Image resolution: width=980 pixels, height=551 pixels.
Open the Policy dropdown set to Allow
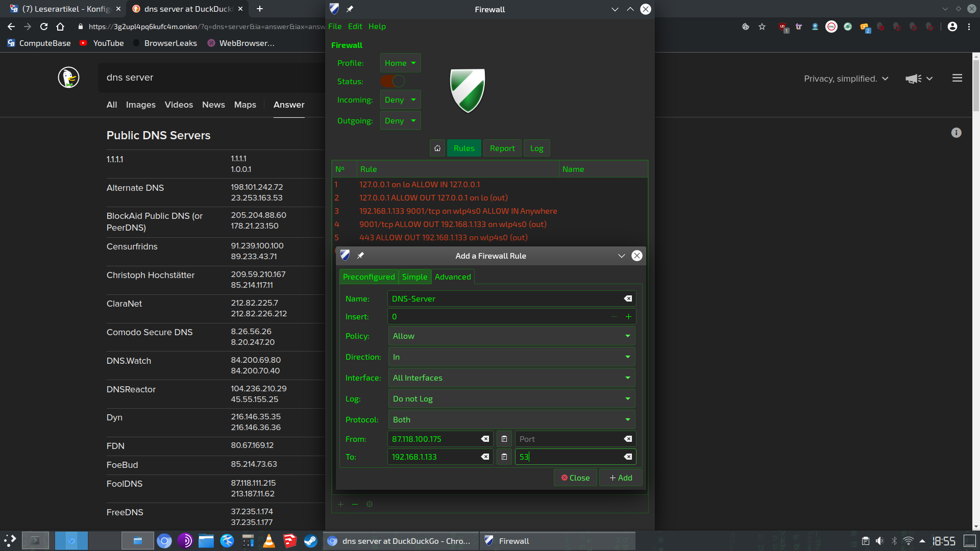pyautogui.click(x=511, y=336)
